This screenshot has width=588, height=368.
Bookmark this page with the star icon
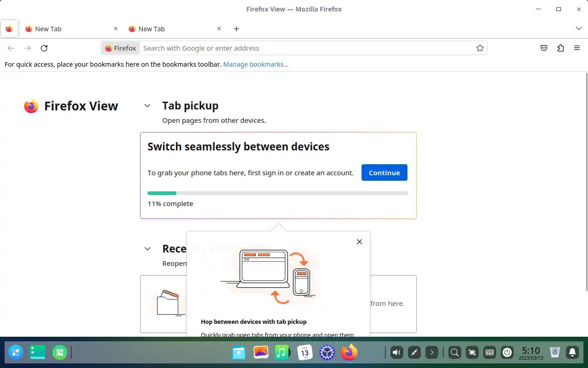click(x=480, y=48)
